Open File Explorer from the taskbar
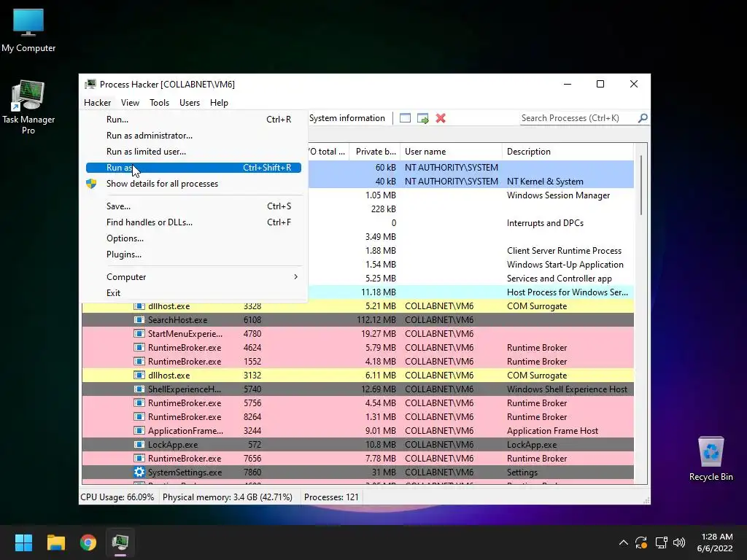 click(x=55, y=542)
